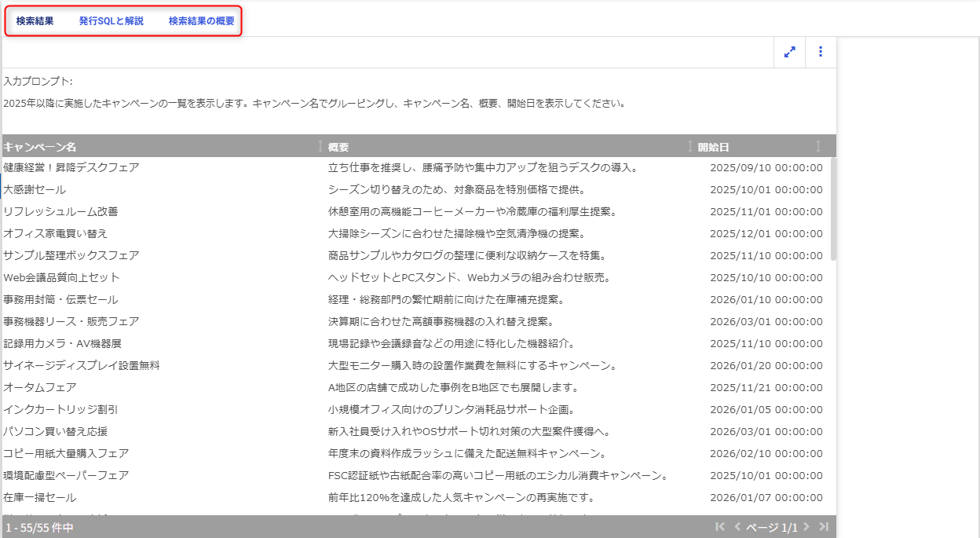980x538 pixels.
Task: Click the 開始日 column header label
Action: 713,147
